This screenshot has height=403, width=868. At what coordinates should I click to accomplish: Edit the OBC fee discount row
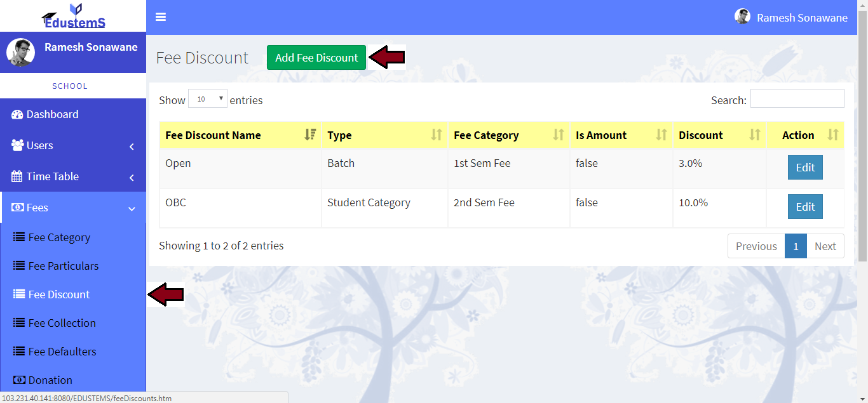coord(805,207)
